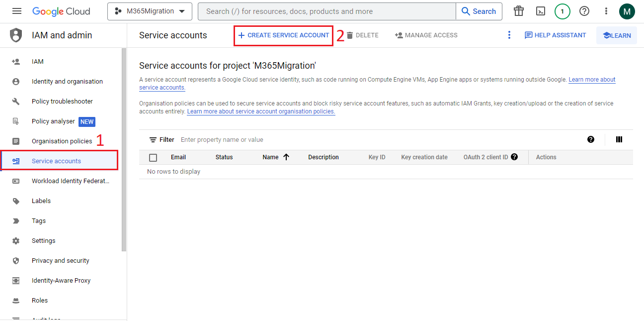Open the user account avatar M
This screenshot has height=321, width=644.
click(x=627, y=11)
